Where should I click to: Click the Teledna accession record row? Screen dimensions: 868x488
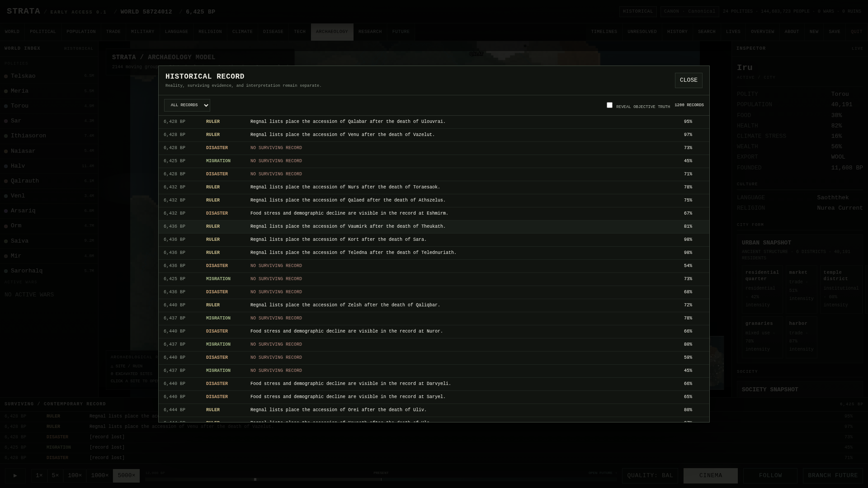(x=434, y=253)
